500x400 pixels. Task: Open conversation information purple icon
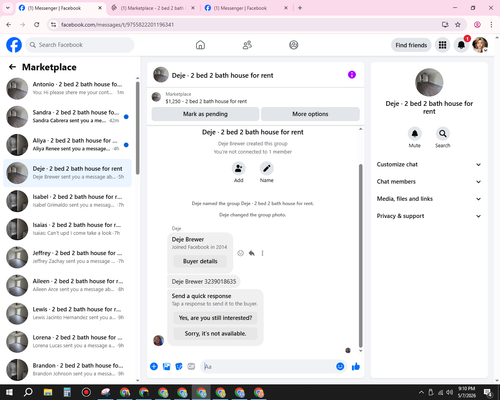click(352, 75)
